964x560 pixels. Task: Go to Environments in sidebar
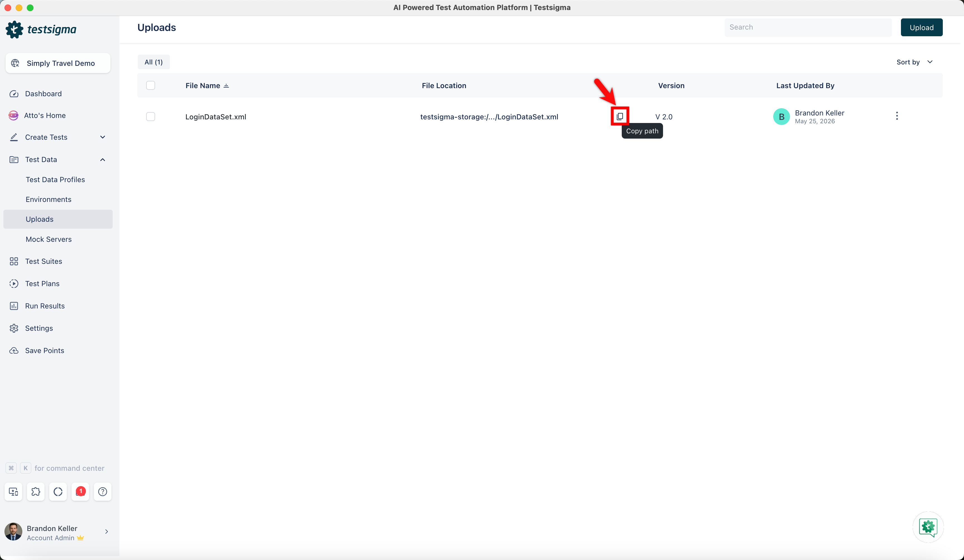pos(49,199)
